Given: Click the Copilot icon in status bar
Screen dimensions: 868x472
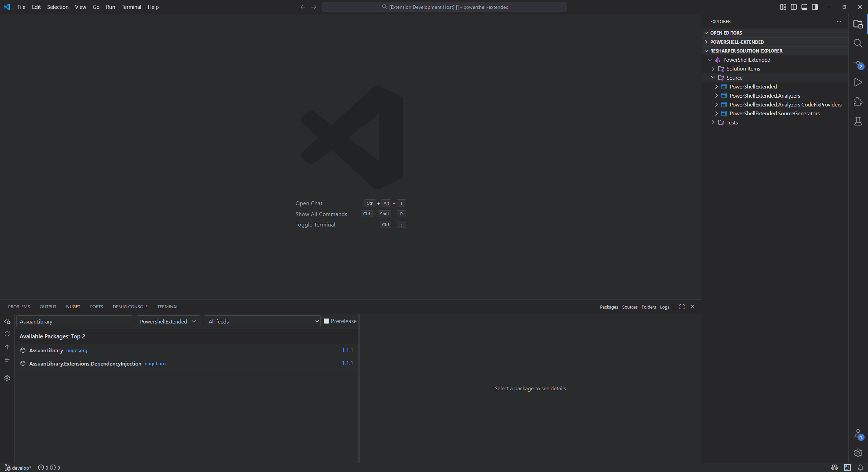Looking at the screenshot, I should pyautogui.click(x=834, y=468).
